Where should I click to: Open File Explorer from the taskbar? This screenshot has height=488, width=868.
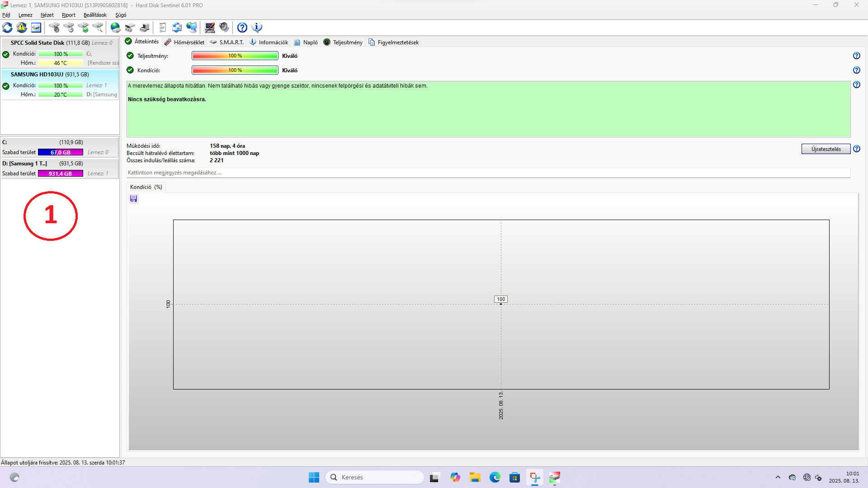475,477
